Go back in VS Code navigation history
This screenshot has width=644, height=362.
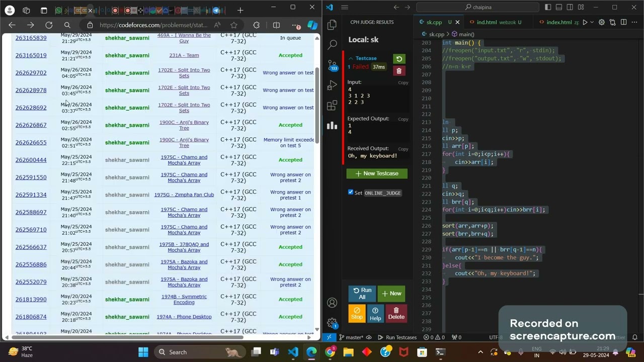pyautogui.click(x=396, y=7)
